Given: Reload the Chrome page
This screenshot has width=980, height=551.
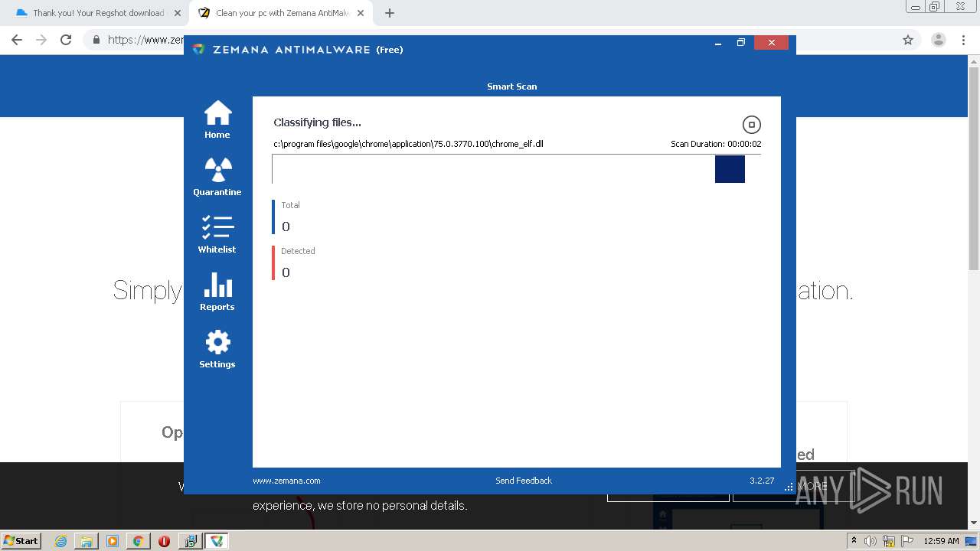Looking at the screenshot, I should [x=66, y=40].
